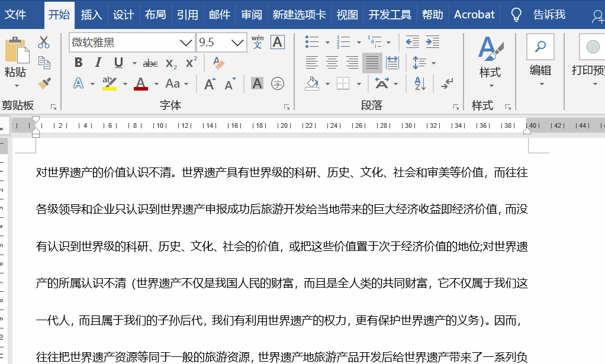Increase font size with large A
The image size is (605, 364).
pyautogui.click(x=210, y=83)
